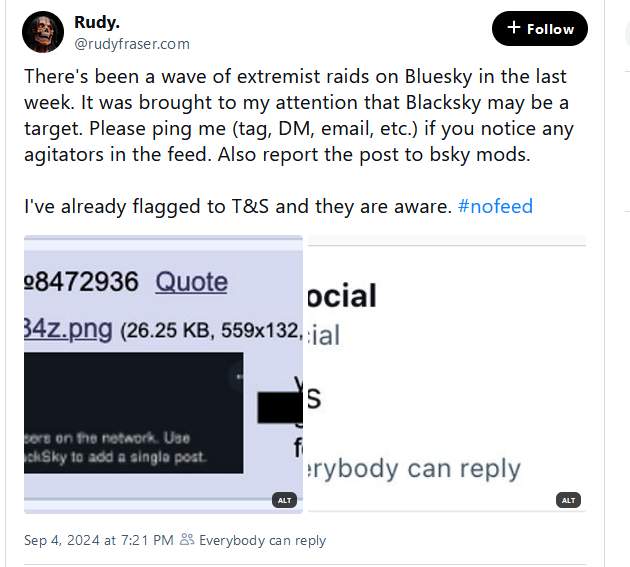Click the black redaction box in left image
The image size is (630, 567).
[280, 407]
